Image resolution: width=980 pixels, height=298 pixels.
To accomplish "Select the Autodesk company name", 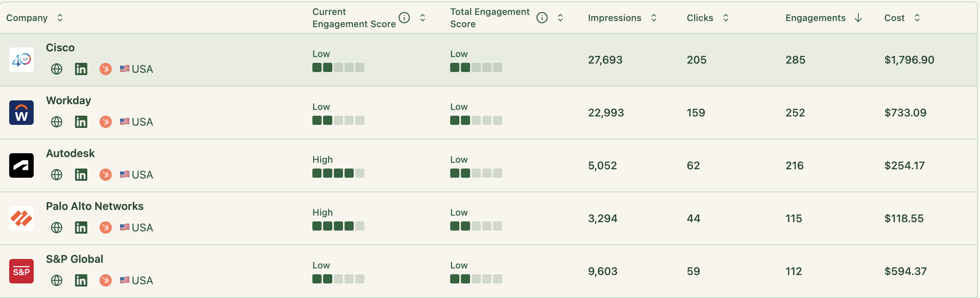I will pos(70,153).
